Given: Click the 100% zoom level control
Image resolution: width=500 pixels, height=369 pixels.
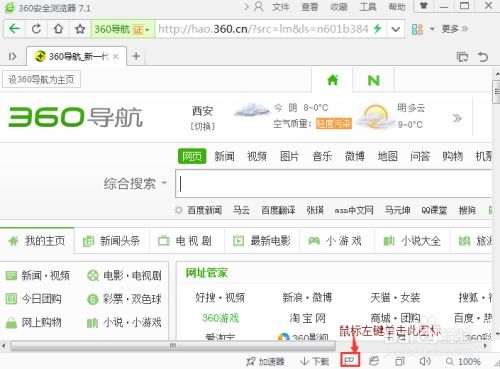Looking at the screenshot, I should (x=464, y=361).
